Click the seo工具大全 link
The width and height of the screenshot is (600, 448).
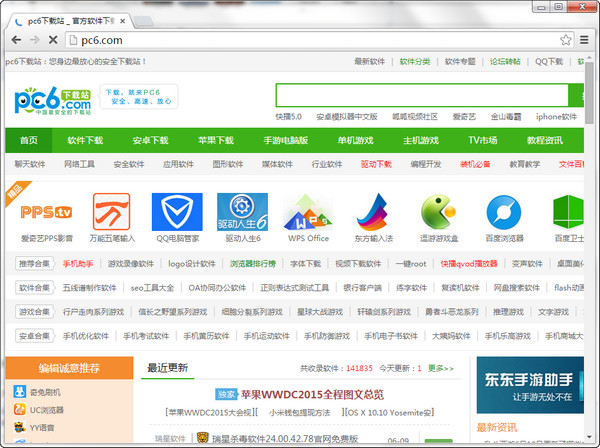click(152, 288)
